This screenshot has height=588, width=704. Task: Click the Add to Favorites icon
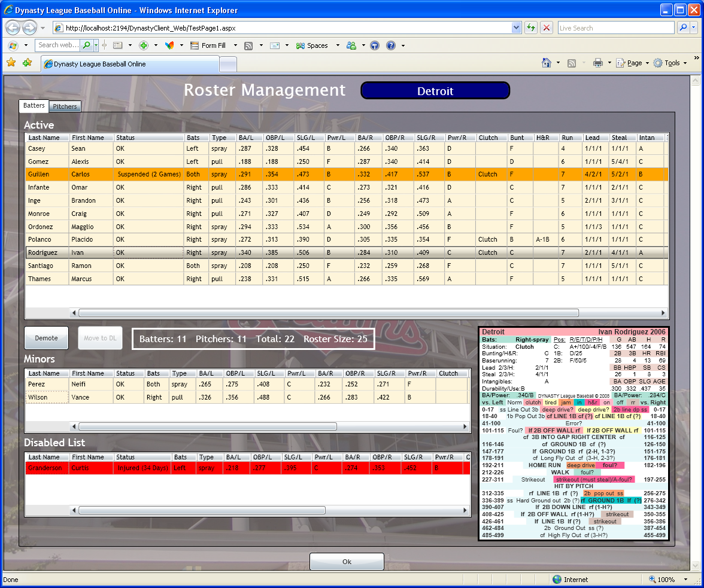tap(27, 63)
